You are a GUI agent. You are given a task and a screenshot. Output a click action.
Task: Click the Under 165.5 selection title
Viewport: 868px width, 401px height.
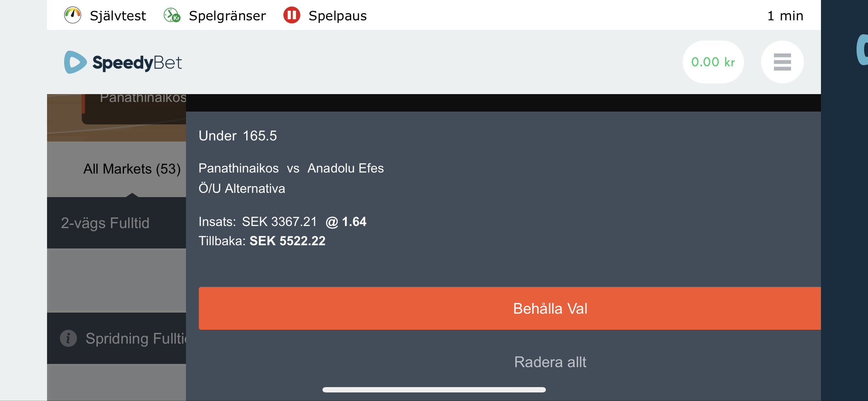(x=238, y=136)
